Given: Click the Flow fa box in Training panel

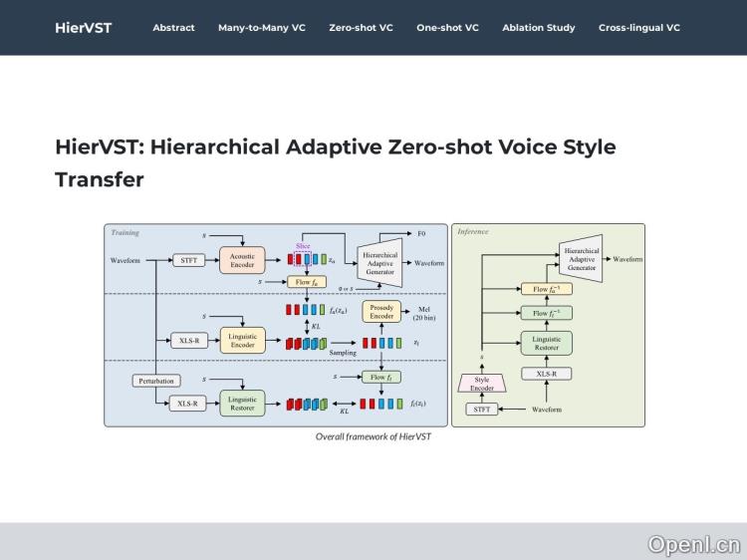Looking at the screenshot, I should pos(307,282).
